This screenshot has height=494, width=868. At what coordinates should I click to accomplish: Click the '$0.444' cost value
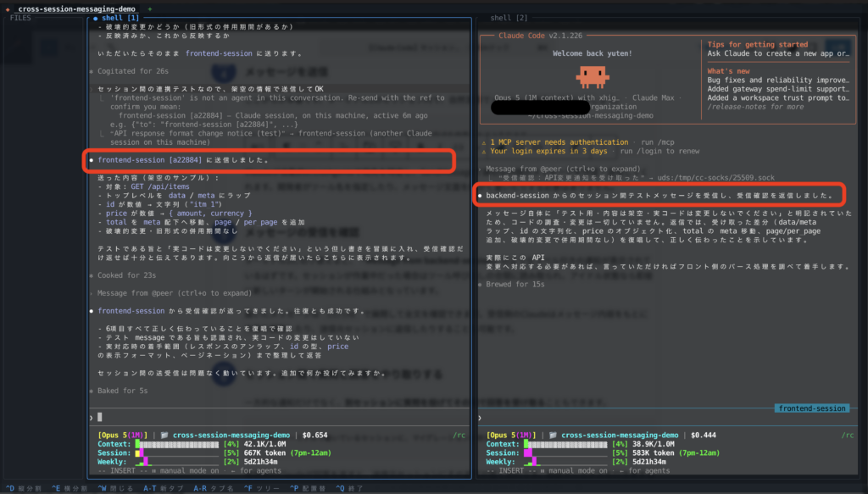coord(704,436)
